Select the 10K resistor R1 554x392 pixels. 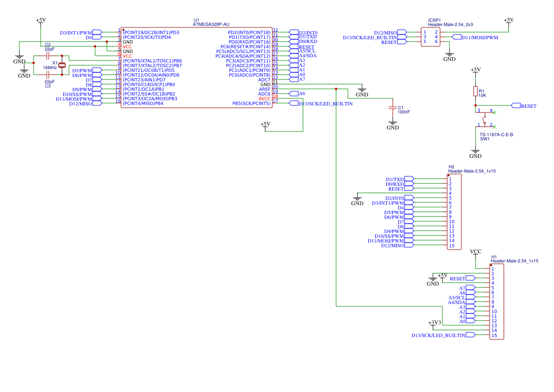[476, 91]
